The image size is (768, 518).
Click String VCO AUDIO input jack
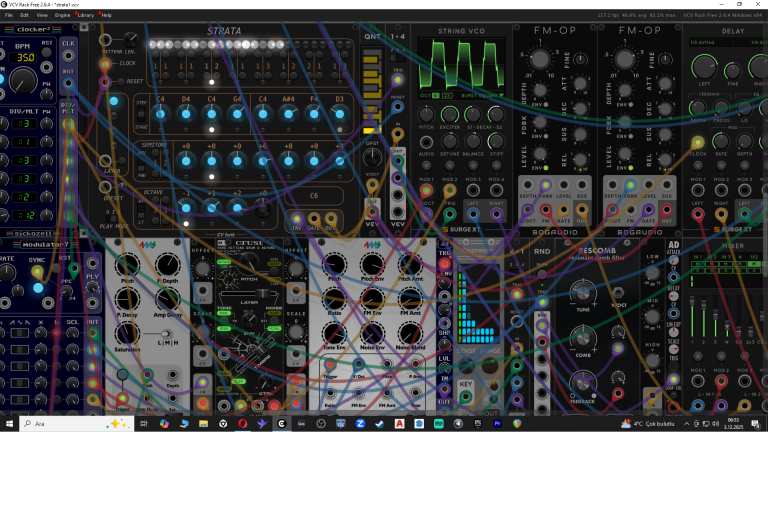tap(426, 142)
